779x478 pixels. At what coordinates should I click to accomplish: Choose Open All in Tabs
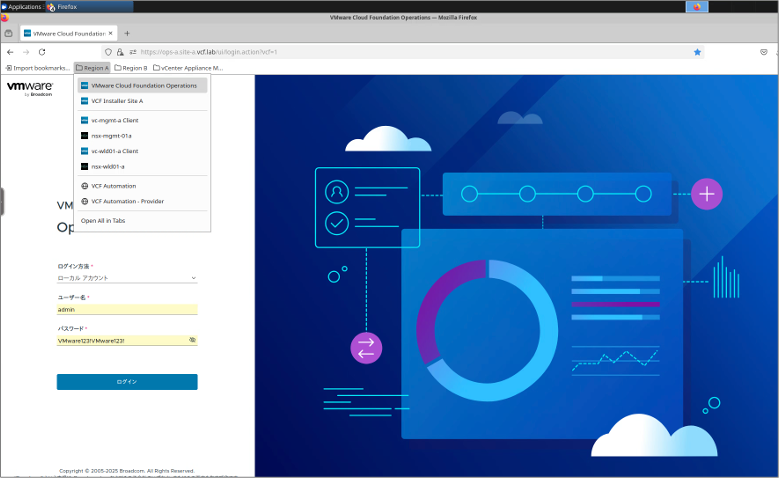[x=143, y=221]
